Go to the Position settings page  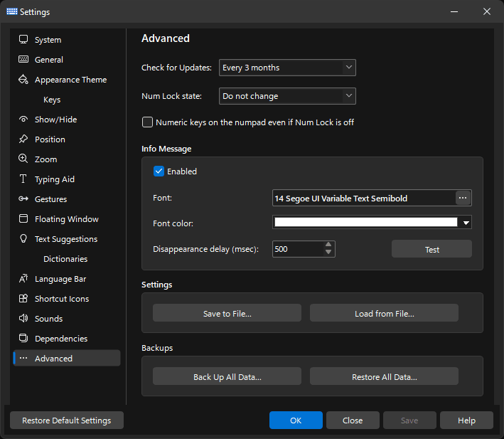[x=67, y=139]
